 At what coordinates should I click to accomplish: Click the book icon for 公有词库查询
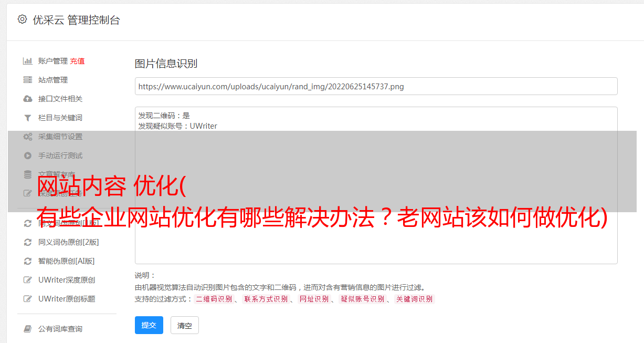pos(28,329)
